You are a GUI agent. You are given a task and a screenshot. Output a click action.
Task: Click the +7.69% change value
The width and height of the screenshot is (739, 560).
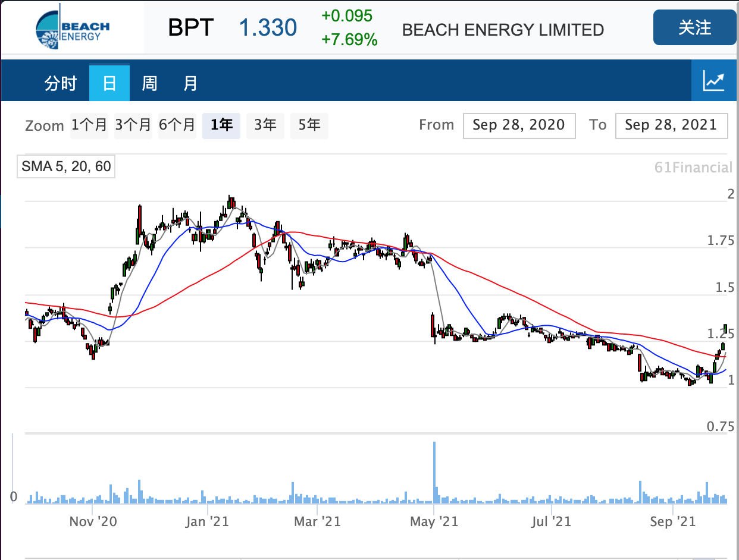(x=349, y=40)
